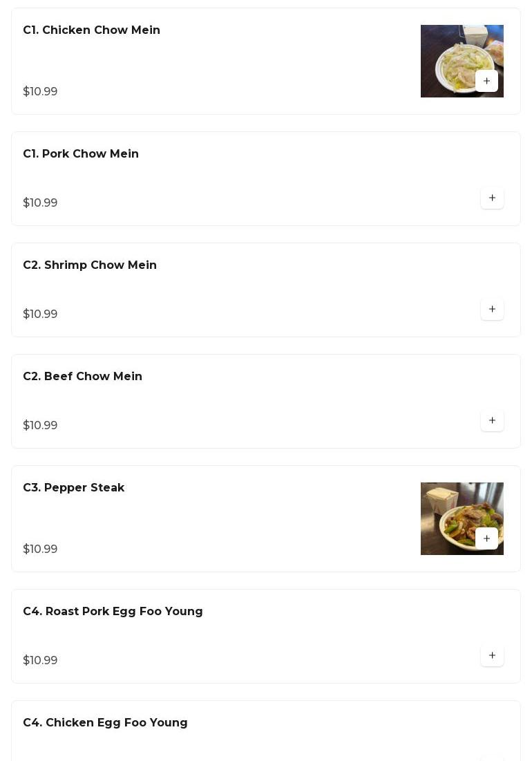Add Shrimp Chow Mein to cart
This screenshot has height=761, width=532.
coord(492,310)
